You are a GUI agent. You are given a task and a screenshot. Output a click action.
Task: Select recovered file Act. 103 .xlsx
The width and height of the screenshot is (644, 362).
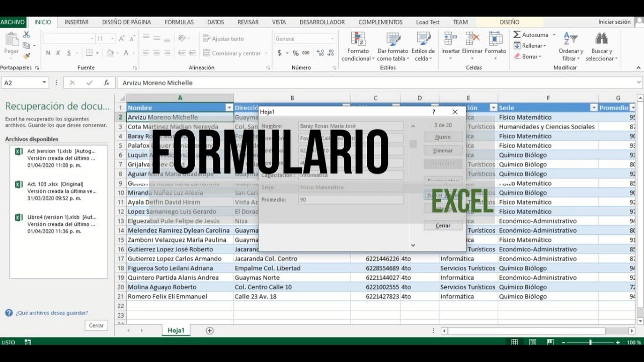coord(58,191)
